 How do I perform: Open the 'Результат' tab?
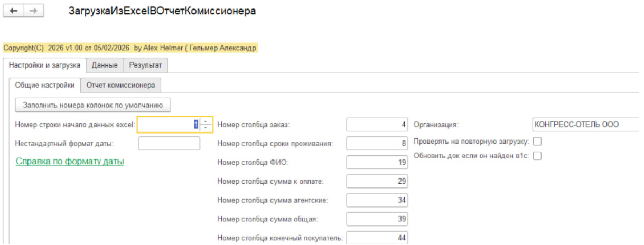point(145,65)
